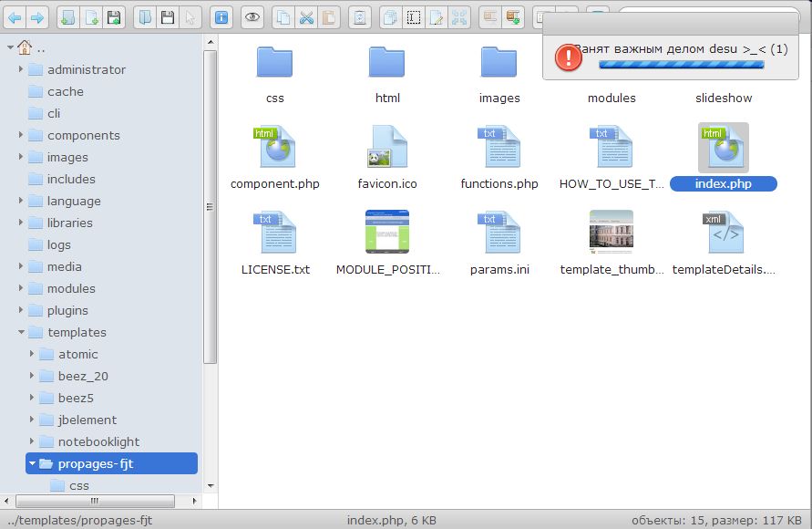This screenshot has width=812, height=529.
Task: Expand the plugins folder arrow
Action: [x=21, y=310]
